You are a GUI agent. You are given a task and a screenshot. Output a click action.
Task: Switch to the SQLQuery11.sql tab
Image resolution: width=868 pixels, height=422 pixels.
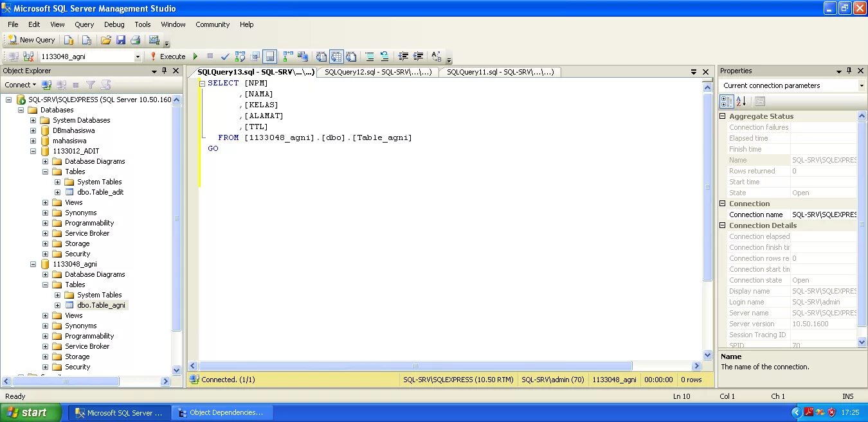click(x=500, y=72)
